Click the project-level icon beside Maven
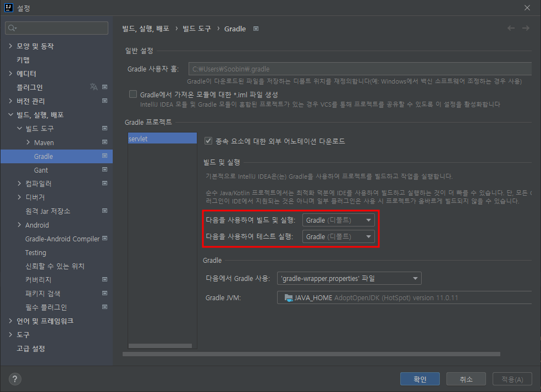Image resolution: width=541 pixels, height=392 pixels. click(105, 142)
